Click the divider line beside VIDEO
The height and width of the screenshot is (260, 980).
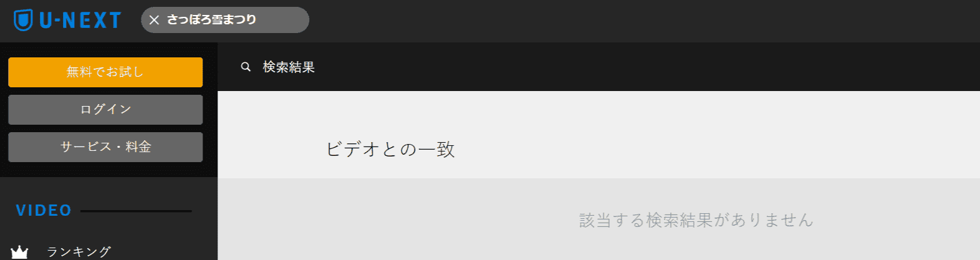coord(136,211)
